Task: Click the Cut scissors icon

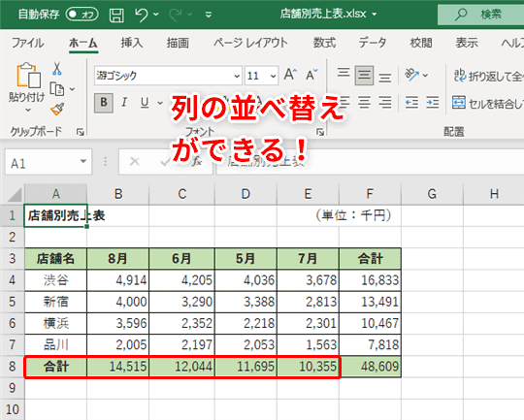Action: pos(57,69)
